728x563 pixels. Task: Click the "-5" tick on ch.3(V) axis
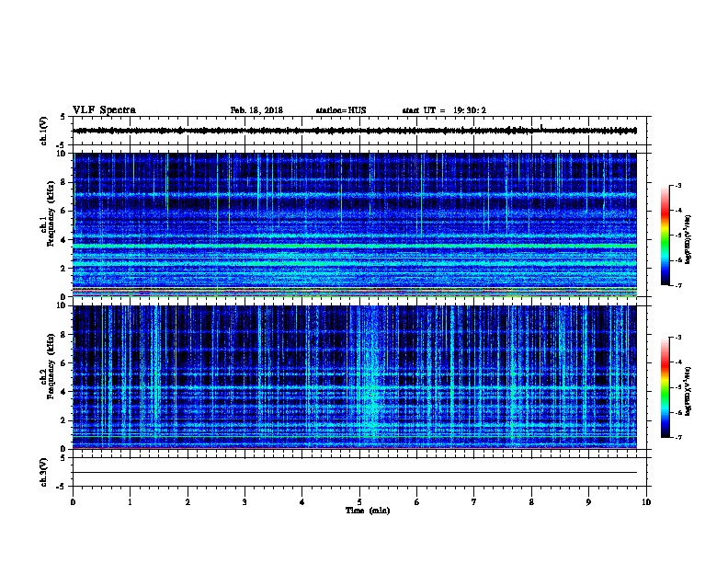pyautogui.click(x=61, y=487)
